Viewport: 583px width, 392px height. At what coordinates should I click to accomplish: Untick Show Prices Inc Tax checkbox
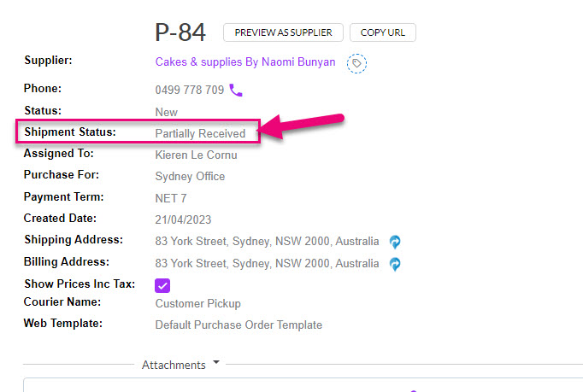(x=162, y=285)
